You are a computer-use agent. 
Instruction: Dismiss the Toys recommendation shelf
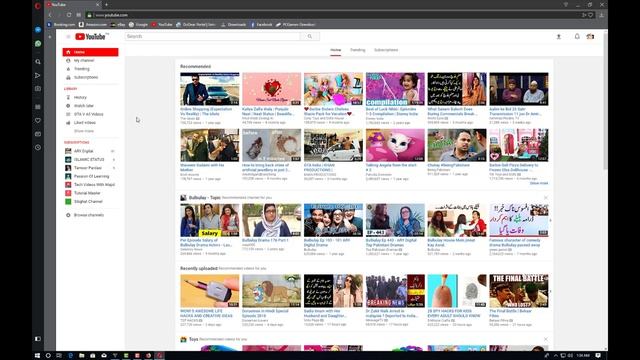tap(546, 339)
